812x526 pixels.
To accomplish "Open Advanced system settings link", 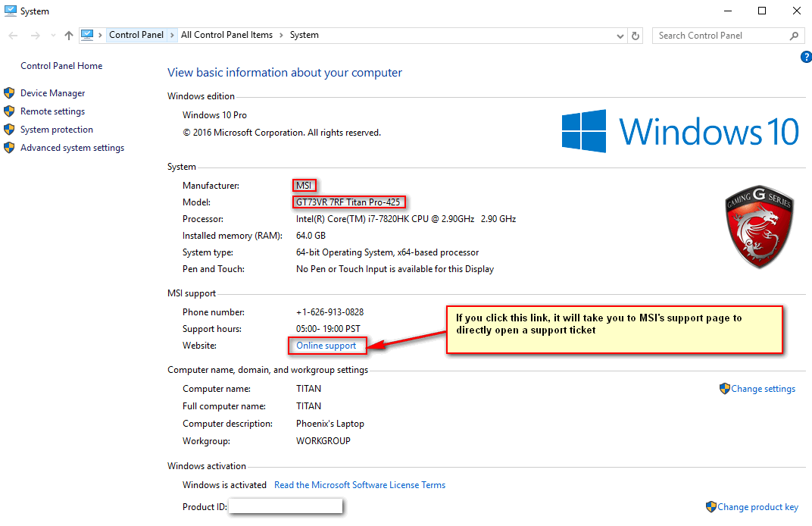I will (72, 148).
